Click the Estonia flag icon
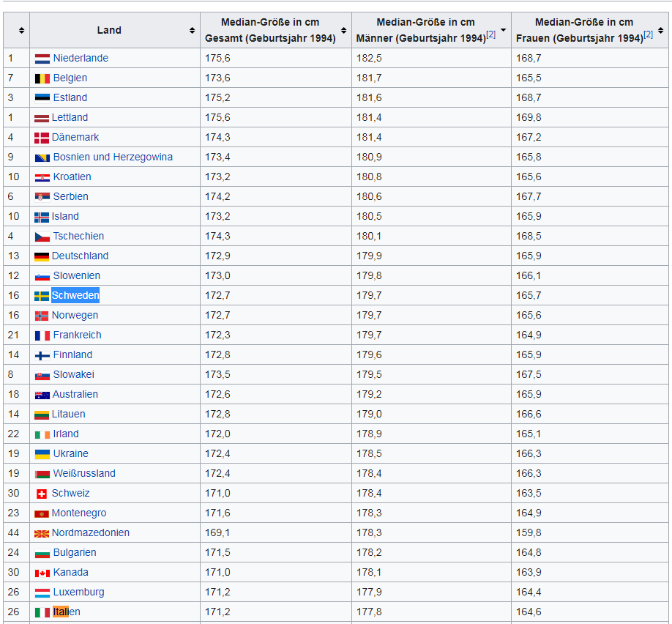 coord(42,98)
